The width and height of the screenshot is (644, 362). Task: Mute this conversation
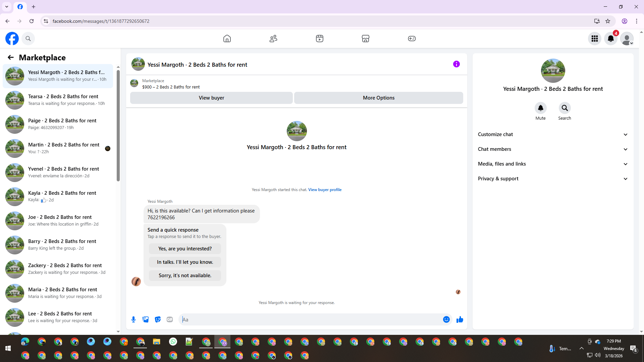(x=540, y=108)
